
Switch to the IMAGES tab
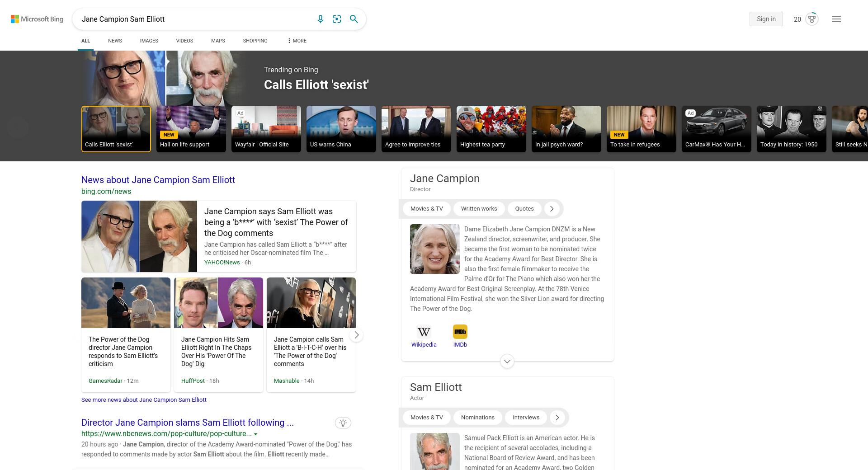pyautogui.click(x=149, y=41)
